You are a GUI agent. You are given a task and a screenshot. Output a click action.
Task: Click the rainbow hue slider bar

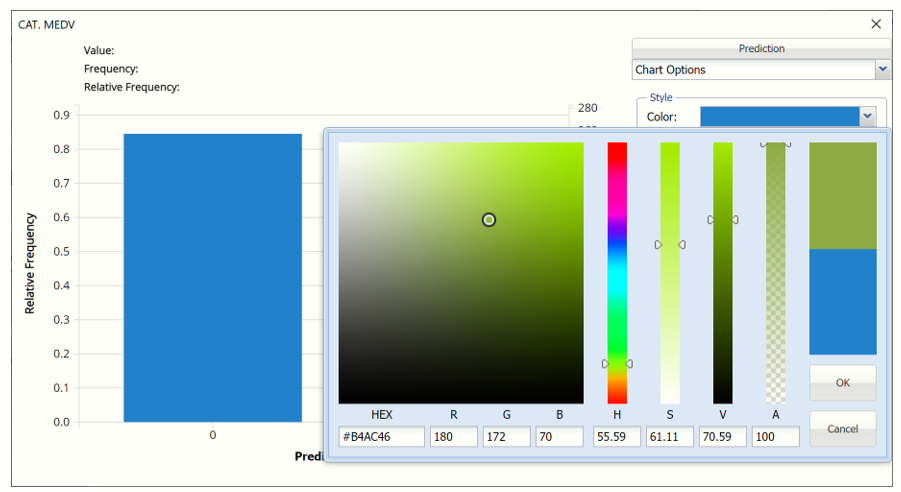617,272
